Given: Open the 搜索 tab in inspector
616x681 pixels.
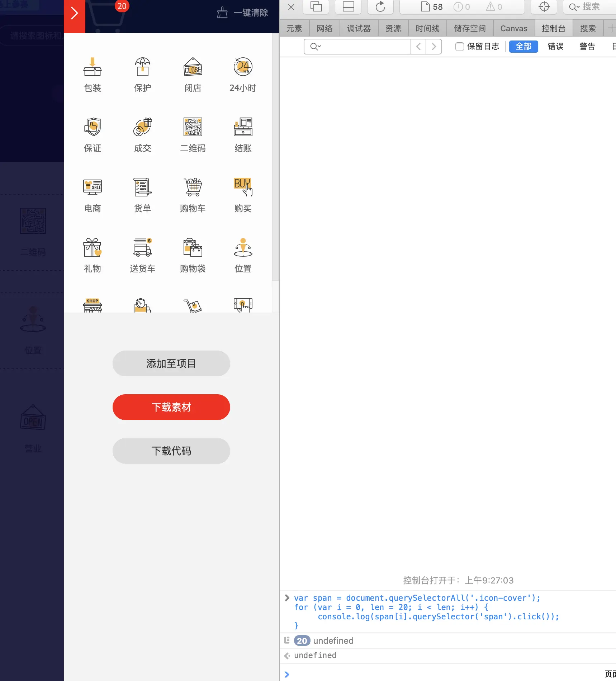Looking at the screenshot, I should coord(588,28).
